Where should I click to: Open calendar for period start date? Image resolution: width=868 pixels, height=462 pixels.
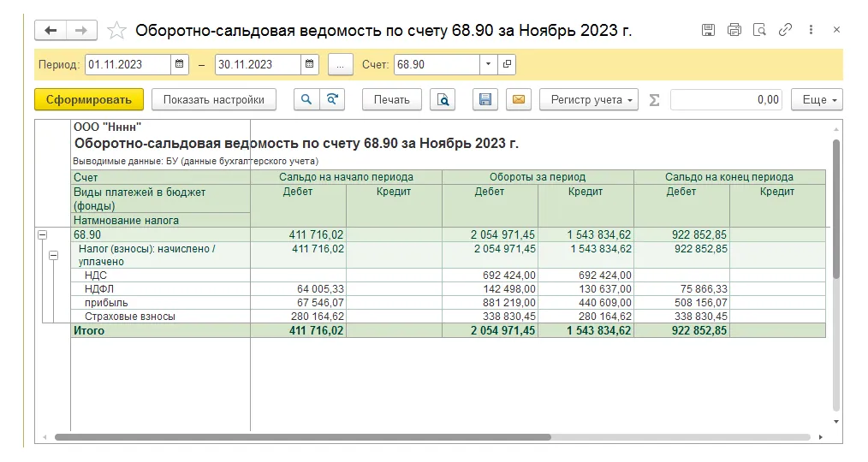coord(180,64)
